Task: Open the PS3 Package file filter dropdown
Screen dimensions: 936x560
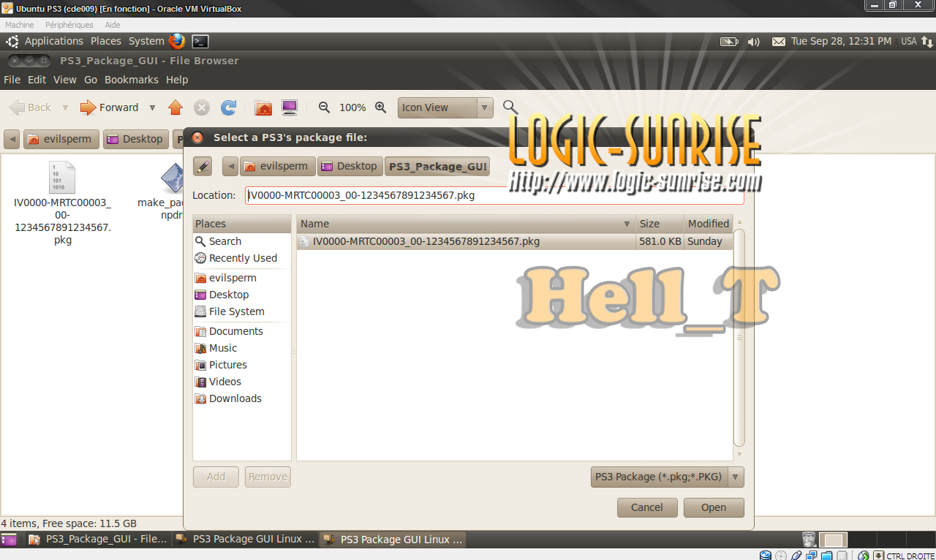Action: click(x=667, y=477)
